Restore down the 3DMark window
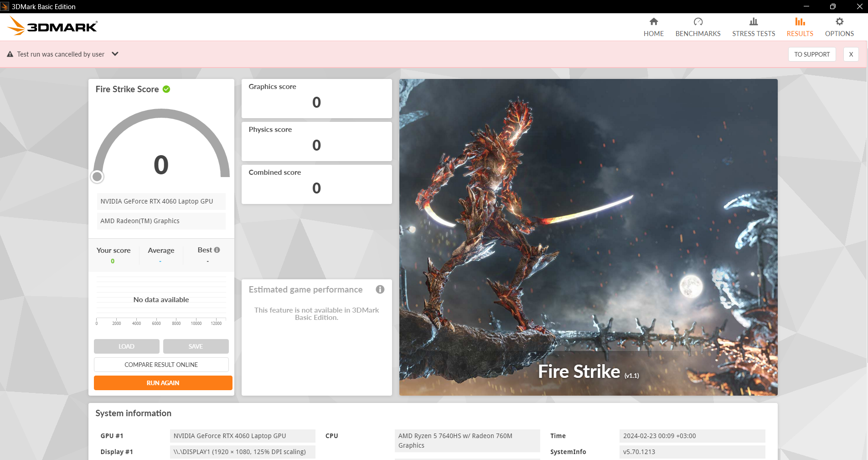The width and height of the screenshot is (868, 460). (832, 6)
